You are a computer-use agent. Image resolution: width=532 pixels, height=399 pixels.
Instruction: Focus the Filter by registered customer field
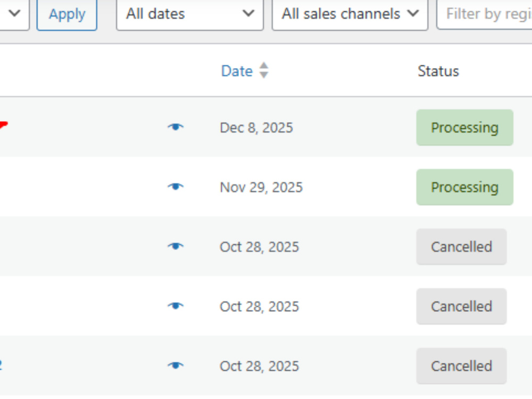click(x=485, y=14)
